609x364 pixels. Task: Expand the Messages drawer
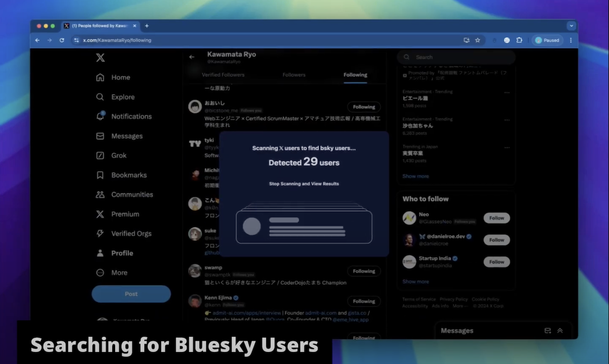tap(560, 330)
